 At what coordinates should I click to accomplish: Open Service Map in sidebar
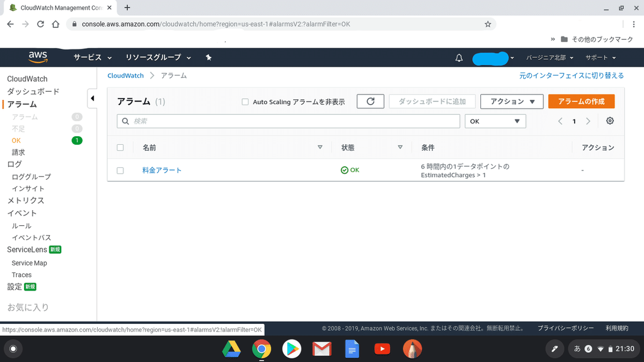coord(30,263)
